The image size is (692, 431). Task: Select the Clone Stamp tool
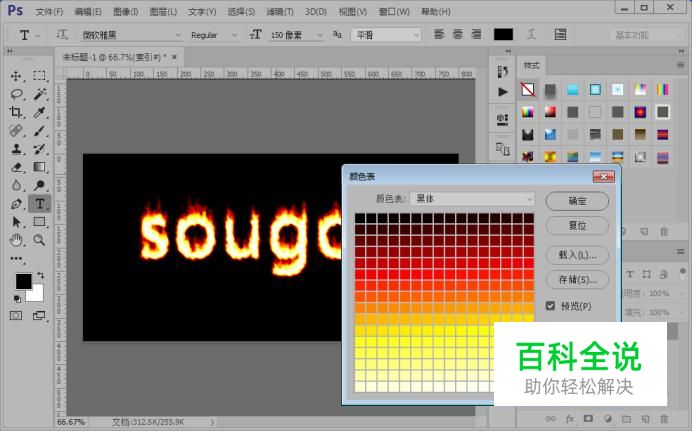pos(16,149)
